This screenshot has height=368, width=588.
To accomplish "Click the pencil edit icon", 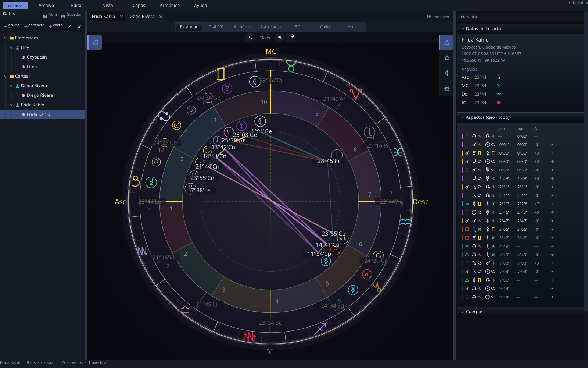I will point(69,27).
